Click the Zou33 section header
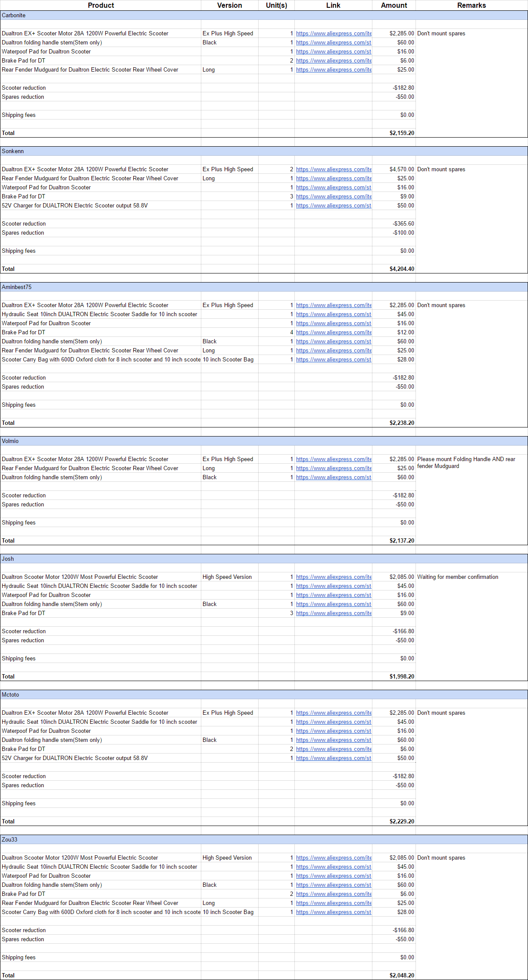Image resolution: width=528 pixels, height=980 pixels. (x=264, y=840)
